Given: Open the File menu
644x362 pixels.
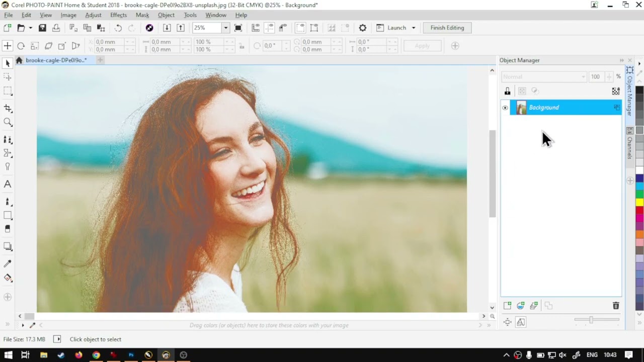Looking at the screenshot, I should [x=9, y=15].
